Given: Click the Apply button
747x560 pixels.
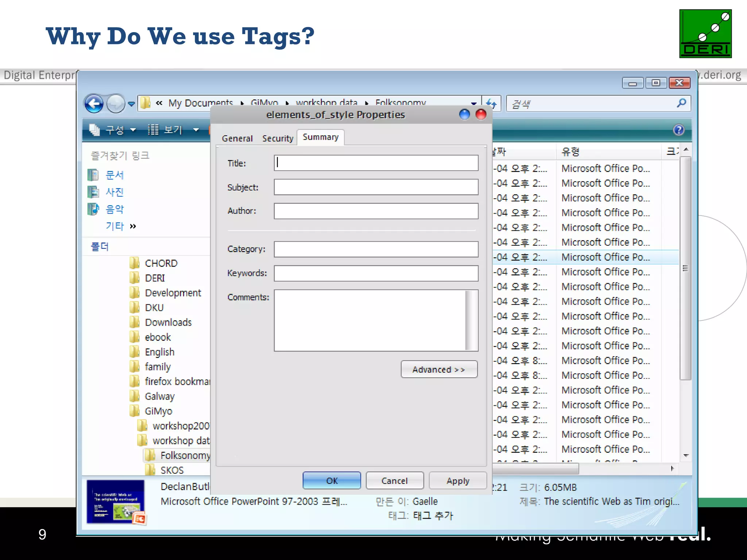Looking at the screenshot, I should pos(458,481).
